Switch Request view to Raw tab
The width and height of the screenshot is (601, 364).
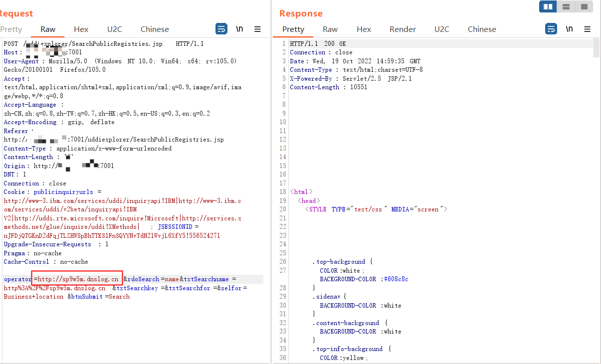[48, 29]
